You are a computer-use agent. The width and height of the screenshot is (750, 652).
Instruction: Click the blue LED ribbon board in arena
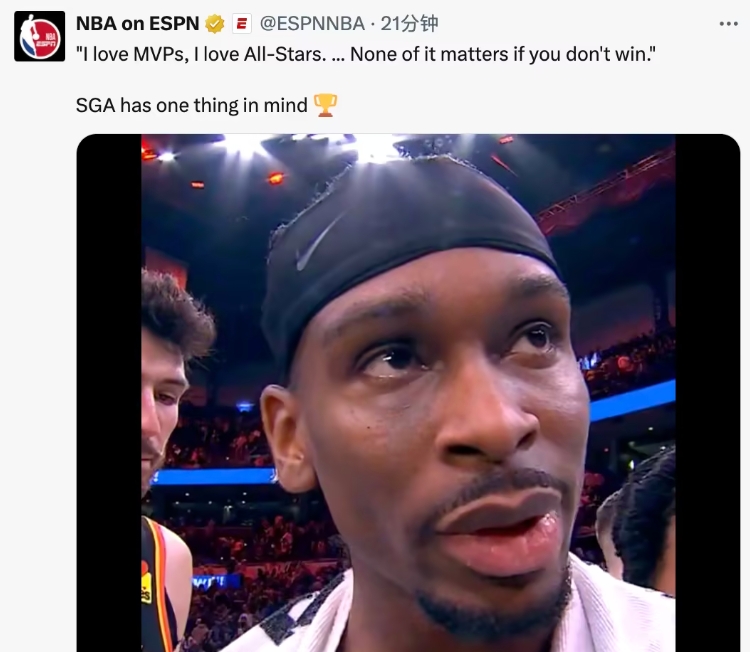click(632, 402)
